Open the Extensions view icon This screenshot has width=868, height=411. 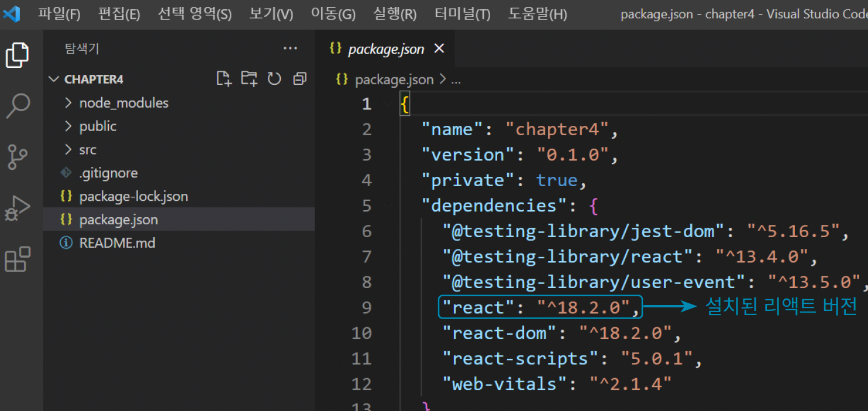[x=17, y=259]
